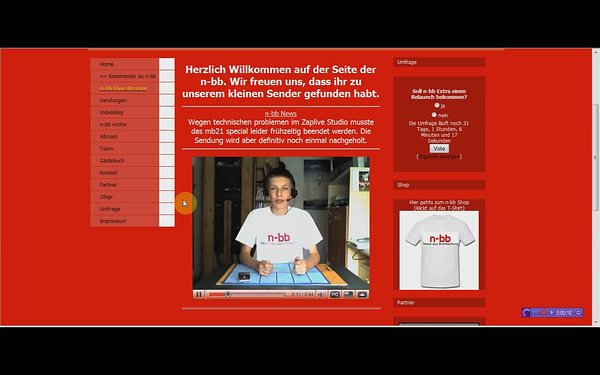600x375 pixels.
Task: Go to the Sendungen page
Action: click(125, 100)
